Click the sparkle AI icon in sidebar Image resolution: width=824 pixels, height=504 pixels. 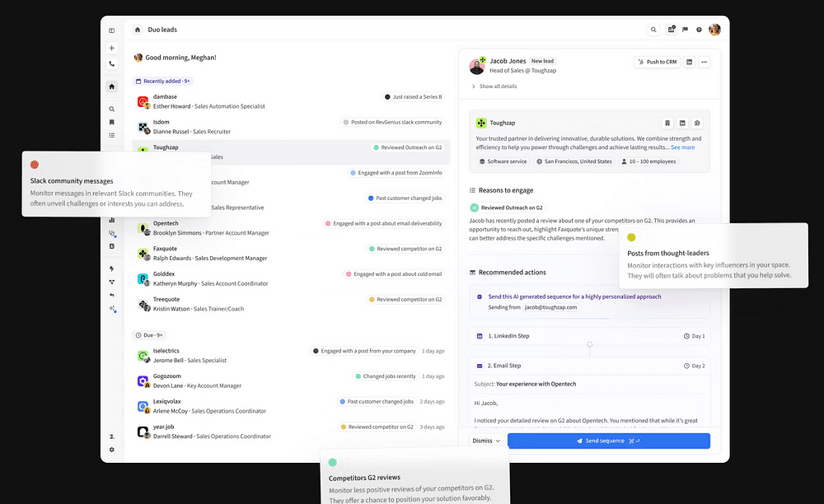tap(112, 309)
